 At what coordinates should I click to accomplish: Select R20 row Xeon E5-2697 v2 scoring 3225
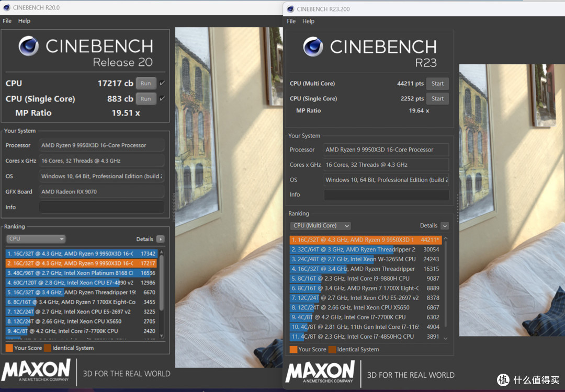pyautogui.click(x=81, y=312)
